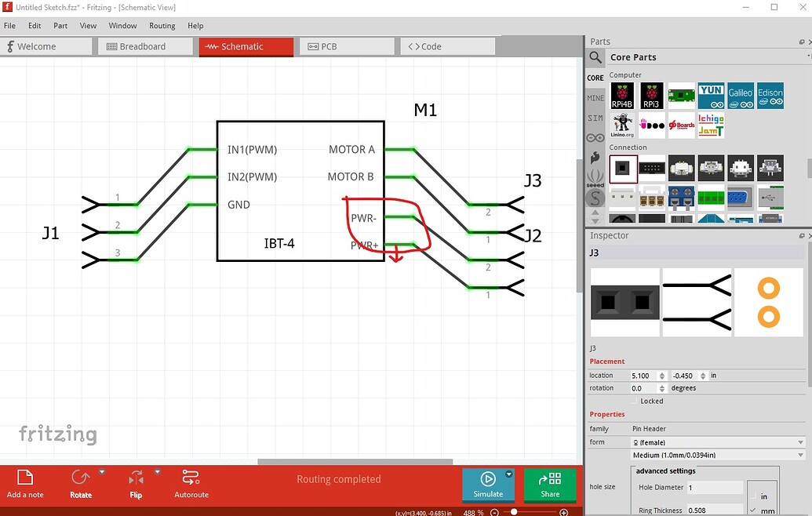The image size is (812, 516).
Task: Select the PCB view thumbnail of J3
Action: click(x=769, y=302)
